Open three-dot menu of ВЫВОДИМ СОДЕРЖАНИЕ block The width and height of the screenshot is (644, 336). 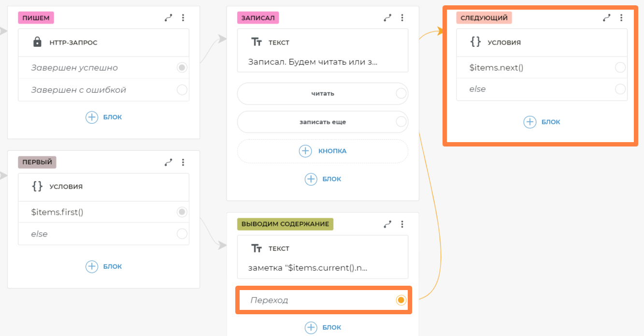click(402, 224)
